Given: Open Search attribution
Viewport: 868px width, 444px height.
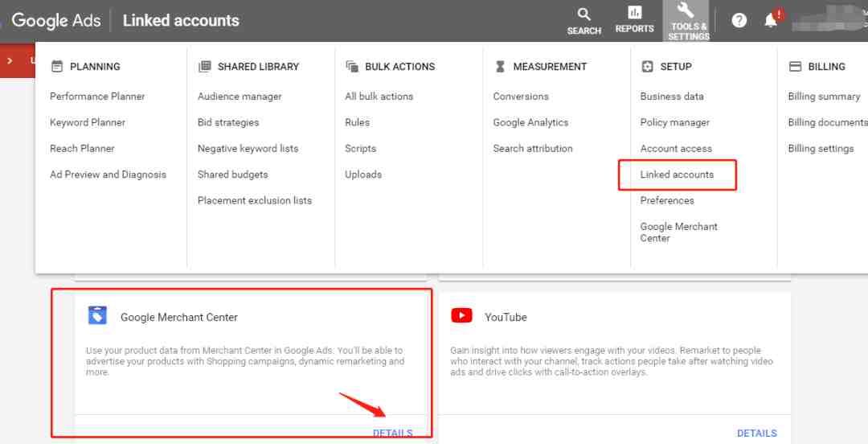Looking at the screenshot, I should point(533,149).
